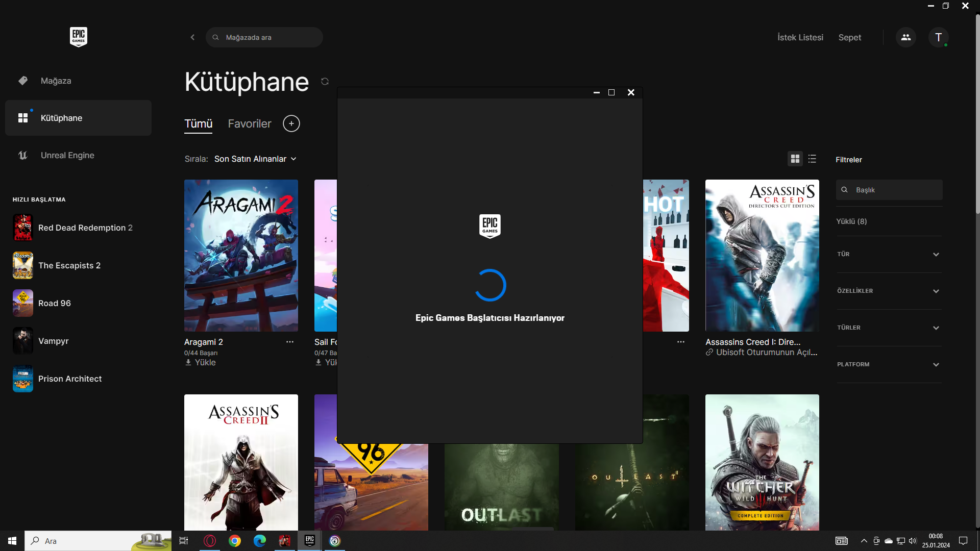Viewport: 980px width, 551px height.
Task: Click the library refresh icon
Action: click(x=325, y=82)
